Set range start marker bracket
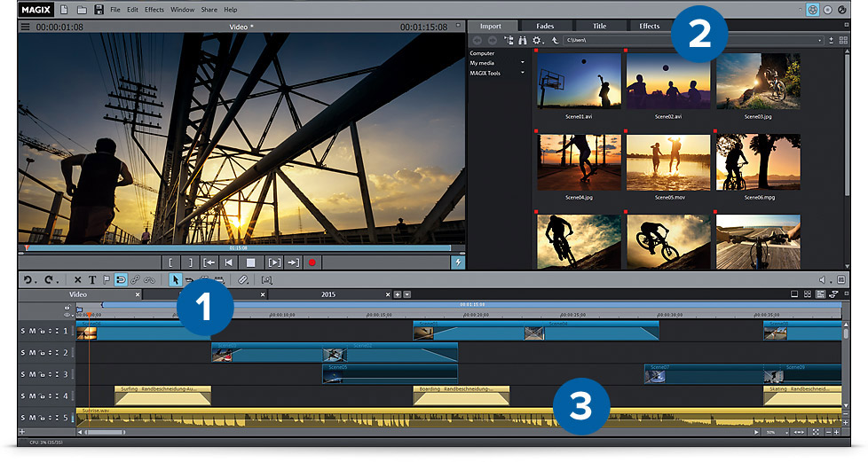Screen dimensions: 868x462 pyautogui.click(x=171, y=262)
